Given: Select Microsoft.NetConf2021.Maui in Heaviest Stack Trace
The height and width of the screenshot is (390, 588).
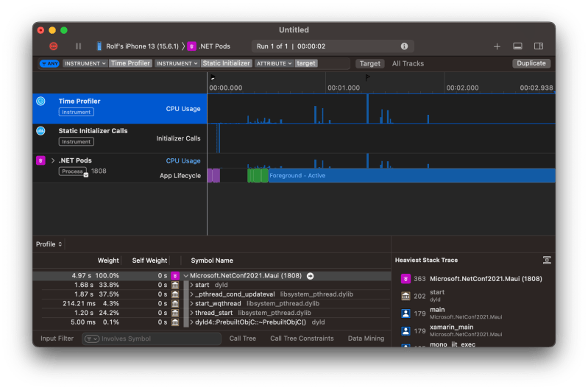Looking at the screenshot, I should [473, 279].
